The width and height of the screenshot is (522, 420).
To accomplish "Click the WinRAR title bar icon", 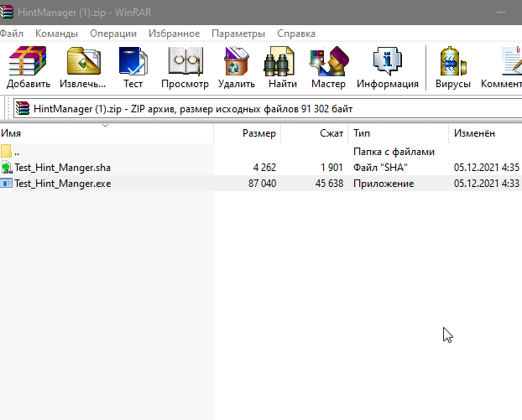I will point(7,12).
